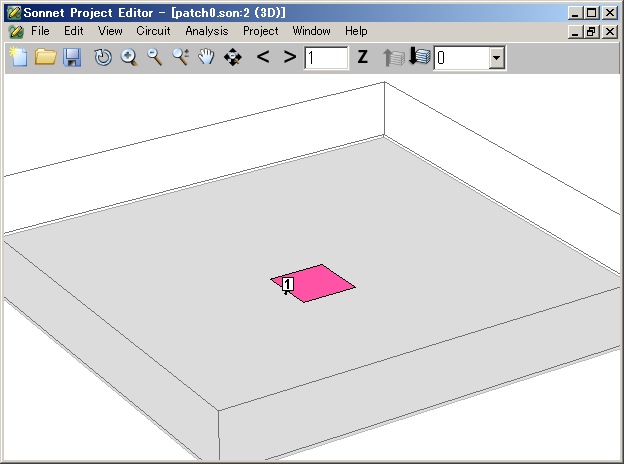This screenshot has width=624, height=464.
Task: Click the Sonnet app icon in title bar
Action: [14, 13]
